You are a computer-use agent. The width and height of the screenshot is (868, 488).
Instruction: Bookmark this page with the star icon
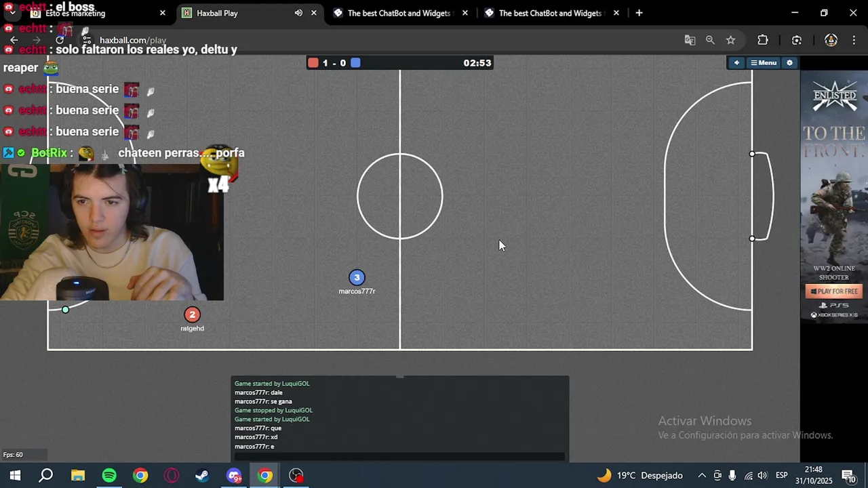pos(730,40)
